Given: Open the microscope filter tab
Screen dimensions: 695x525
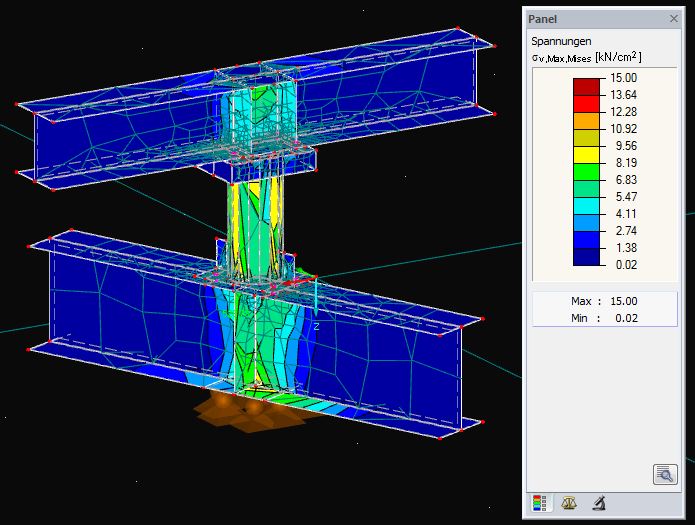Looking at the screenshot, I should [x=599, y=503].
